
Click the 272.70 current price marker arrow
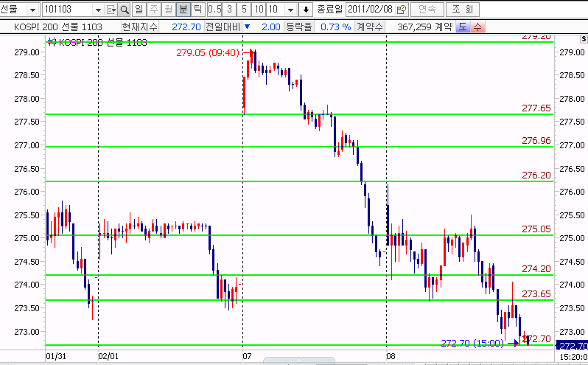click(x=517, y=343)
